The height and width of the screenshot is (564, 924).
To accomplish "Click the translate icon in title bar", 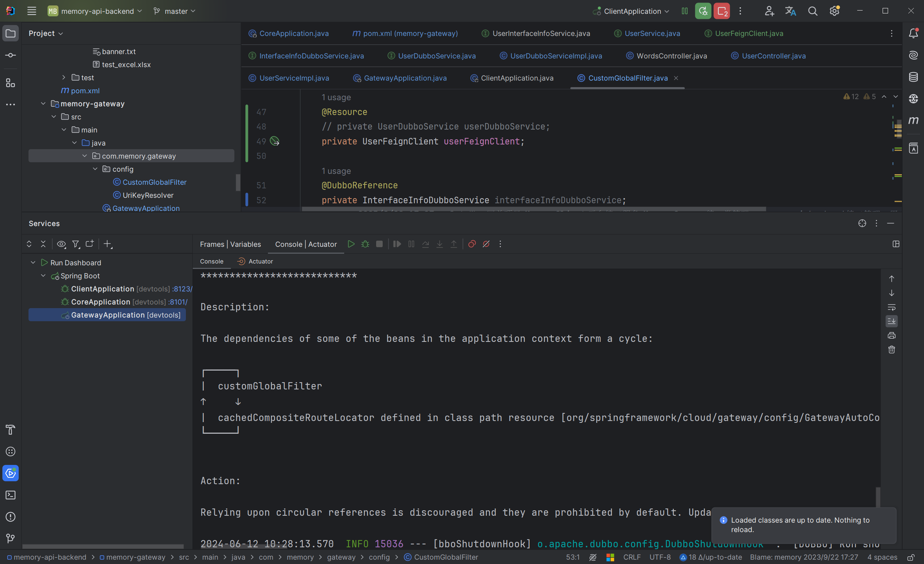I will (790, 11).
